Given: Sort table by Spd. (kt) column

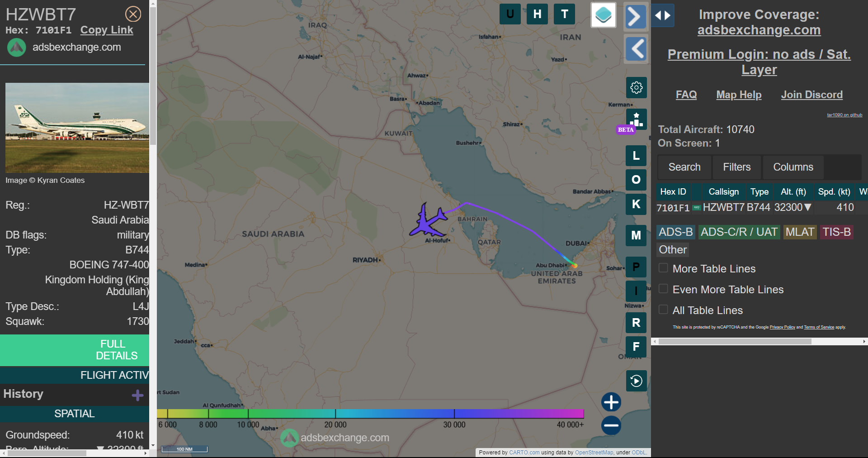Looking at the screenshot, I should (834, 192).
